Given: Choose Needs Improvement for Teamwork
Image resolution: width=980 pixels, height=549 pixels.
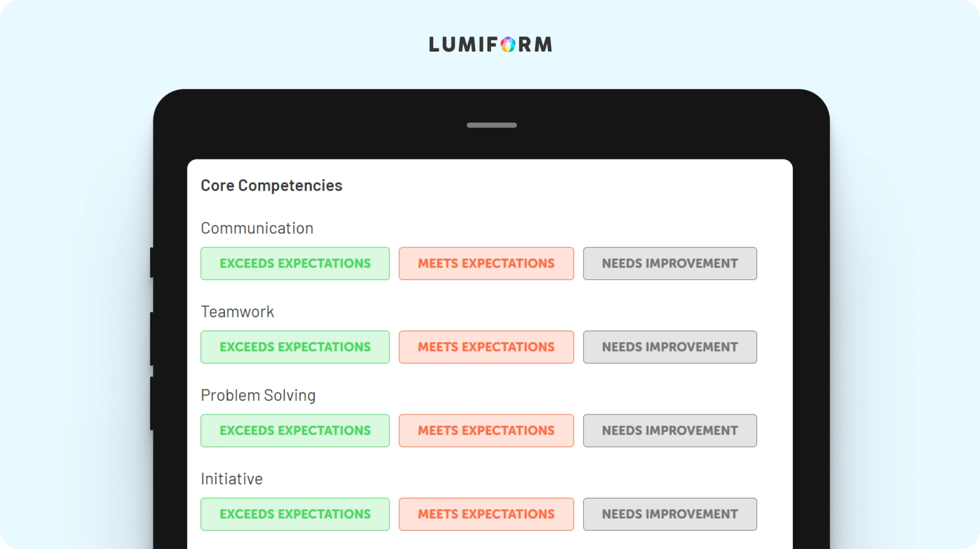Looking at the screenshot, I should [x=670, y=347].
